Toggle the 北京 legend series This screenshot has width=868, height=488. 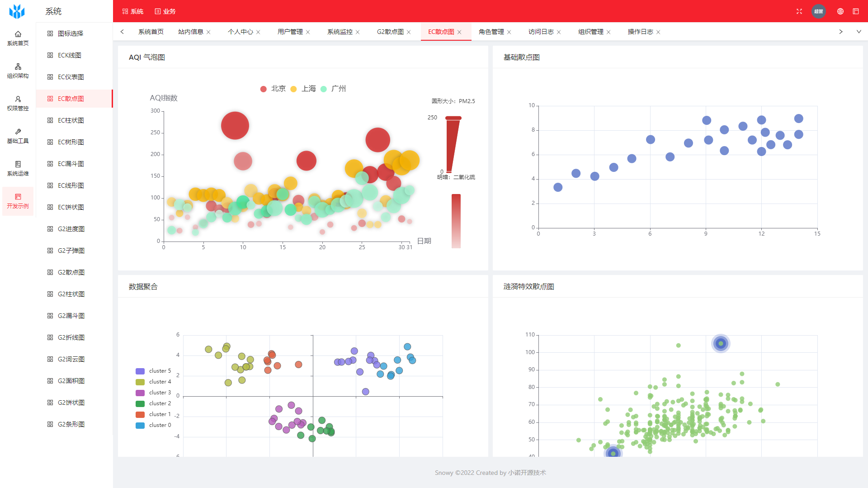point(273,89)
